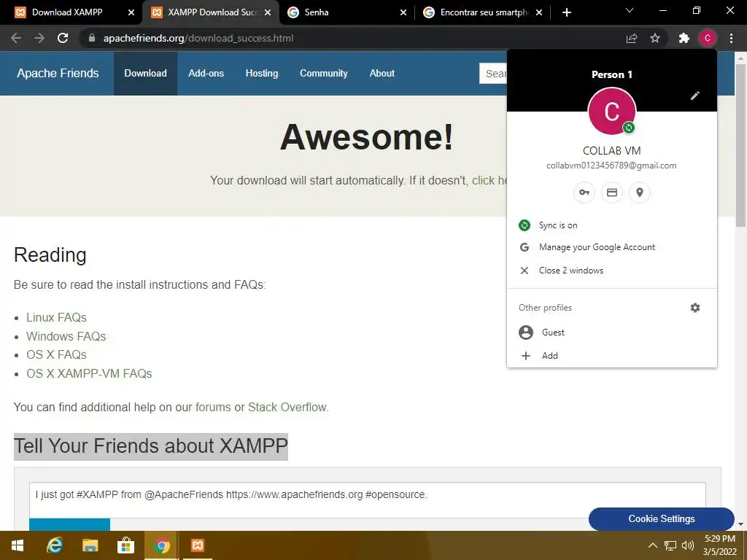This screenshot has height=560, width=747.
Task: Open addresses location pin icon
Action: 640,192
